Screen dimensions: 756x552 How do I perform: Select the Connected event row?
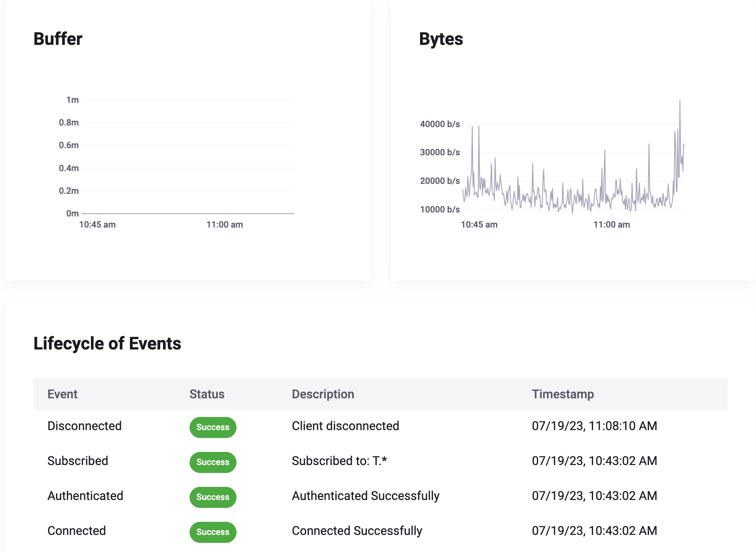[77, 531]
